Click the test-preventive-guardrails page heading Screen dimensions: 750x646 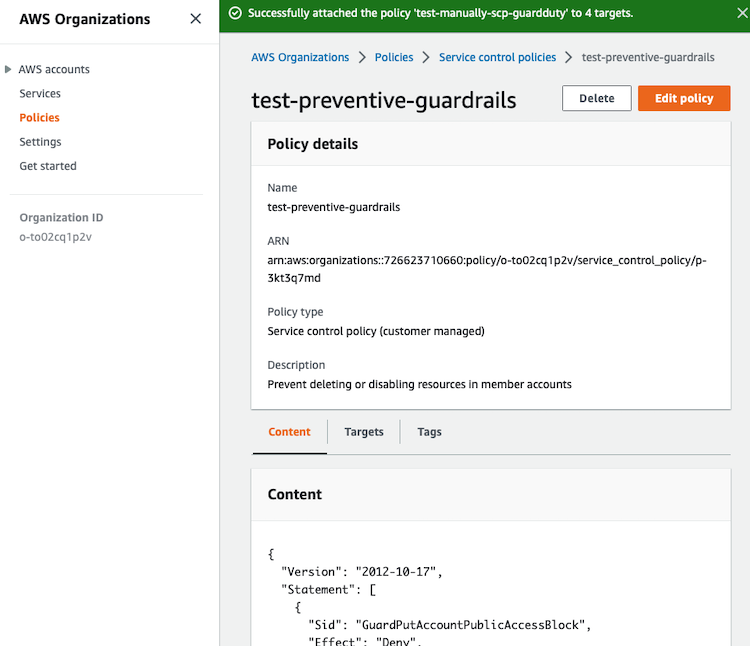pos(384,100)
